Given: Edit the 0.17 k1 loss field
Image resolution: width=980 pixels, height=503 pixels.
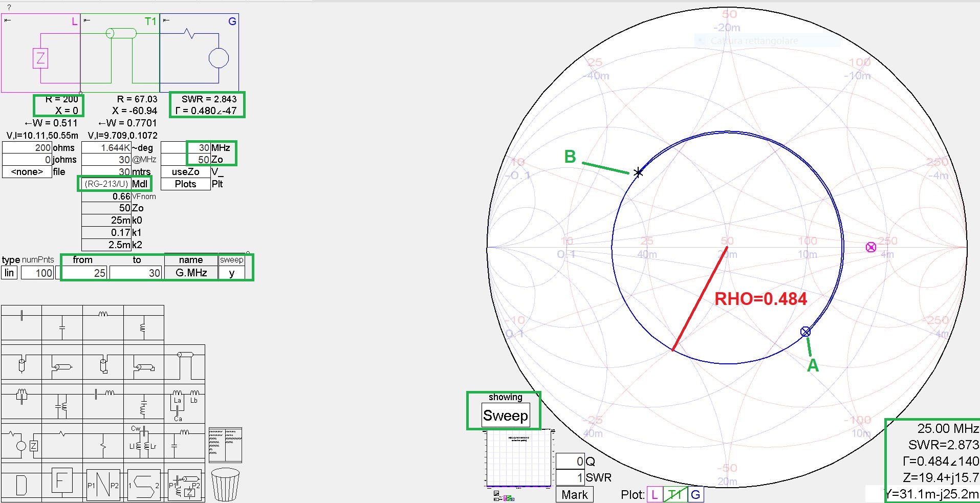Looking at the screenshot, I should click(x=106, y=233).
